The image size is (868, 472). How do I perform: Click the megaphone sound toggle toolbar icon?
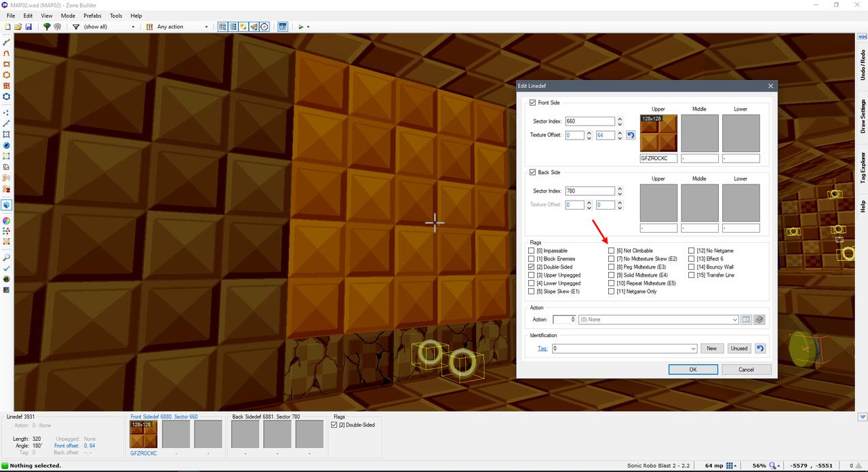point(254,26)
